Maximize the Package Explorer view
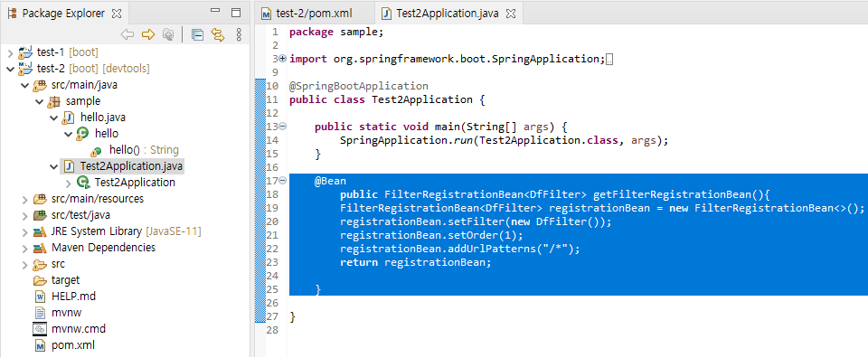Screen dimensions: 868x358 [236, 13]
